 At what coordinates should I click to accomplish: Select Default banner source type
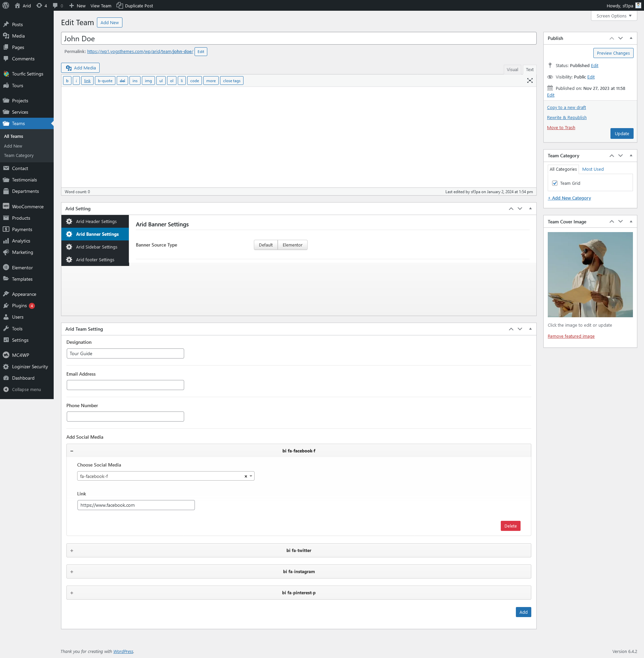266,245
